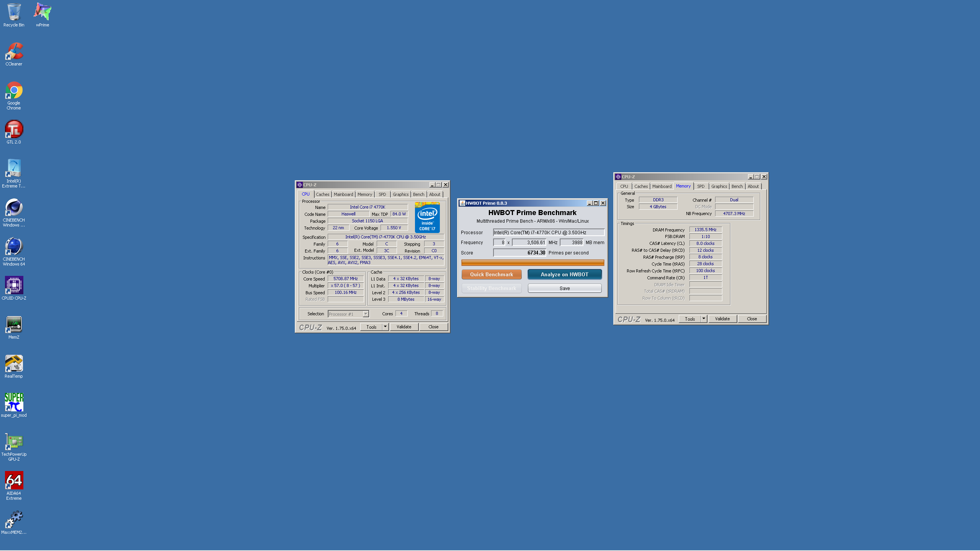
Task: Click the memory field showing 3988
Action: point(572,243)
